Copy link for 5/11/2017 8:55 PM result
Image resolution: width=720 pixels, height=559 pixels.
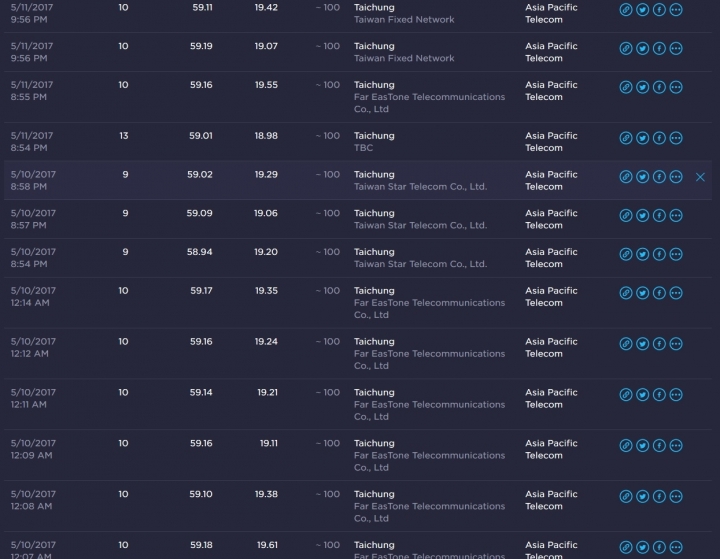click(x=626, y=87)
